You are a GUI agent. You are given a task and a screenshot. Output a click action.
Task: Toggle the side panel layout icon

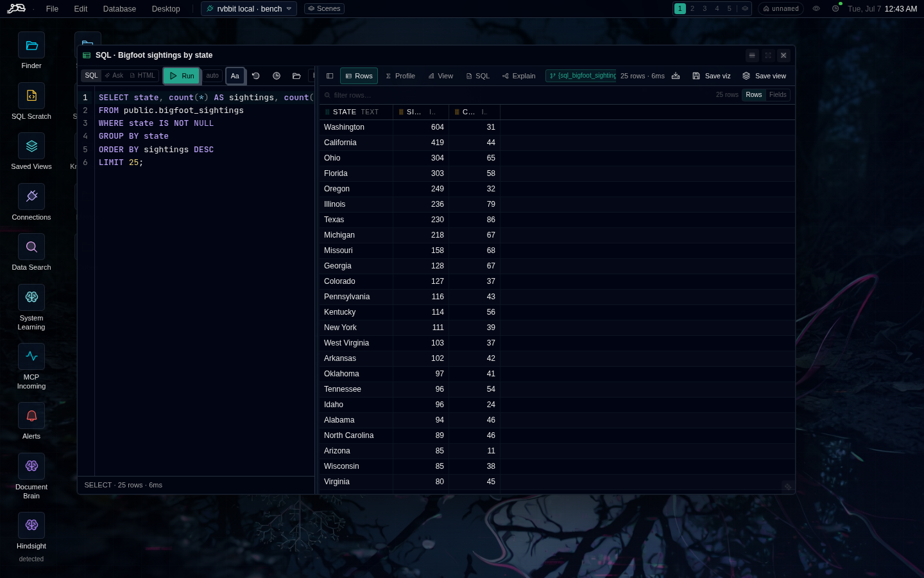pos(330,76)
